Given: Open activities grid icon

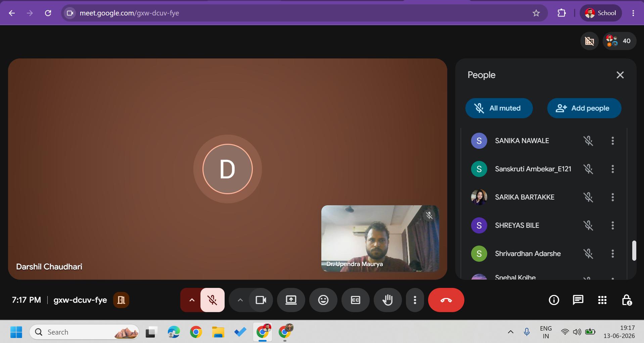Looking at the screenshot, I should [x=602, y=300].
